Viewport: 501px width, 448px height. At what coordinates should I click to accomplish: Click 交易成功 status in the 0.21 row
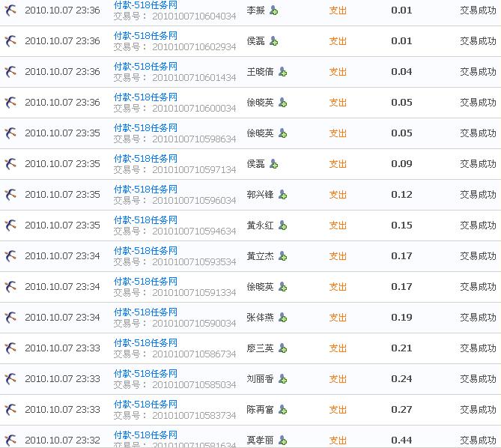coord(478,348)
